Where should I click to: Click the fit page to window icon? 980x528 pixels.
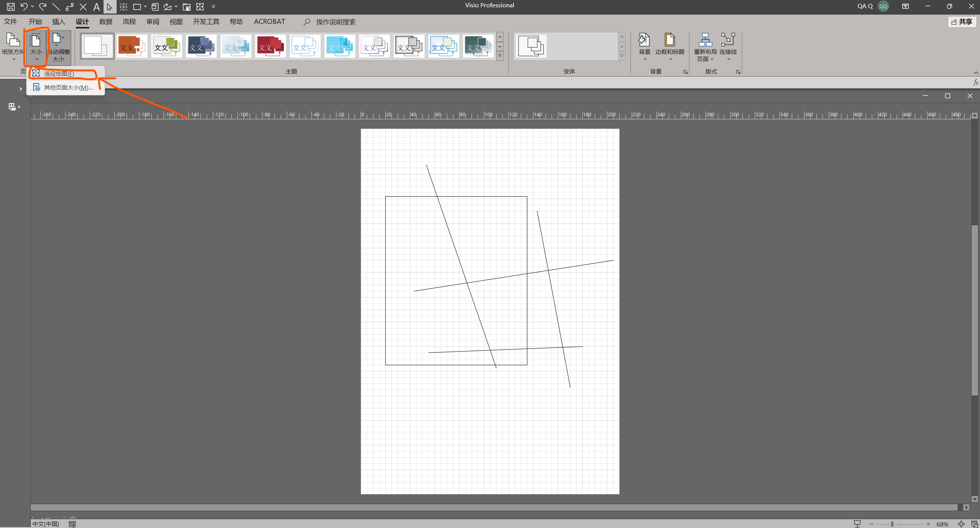[x=961, y=524]
